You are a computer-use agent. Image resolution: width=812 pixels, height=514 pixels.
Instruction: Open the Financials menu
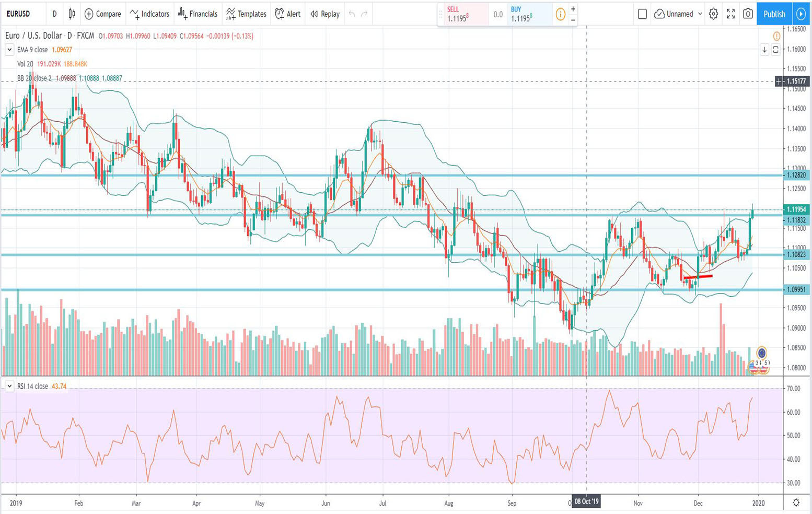(198, 14)
